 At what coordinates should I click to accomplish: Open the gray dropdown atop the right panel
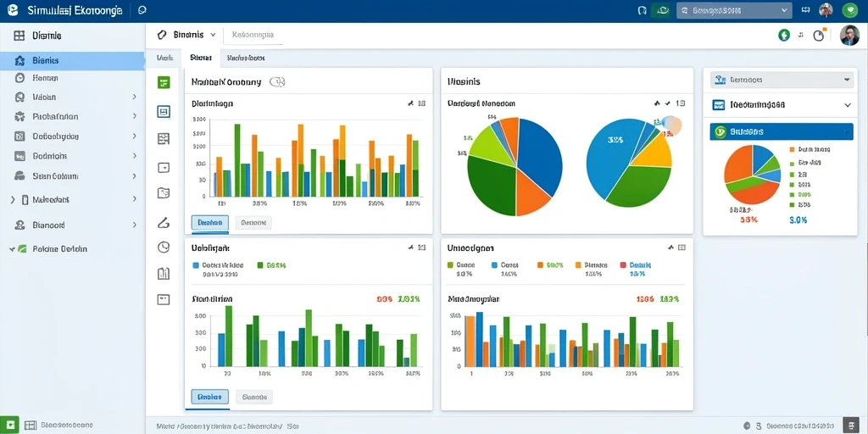[782, 80]
